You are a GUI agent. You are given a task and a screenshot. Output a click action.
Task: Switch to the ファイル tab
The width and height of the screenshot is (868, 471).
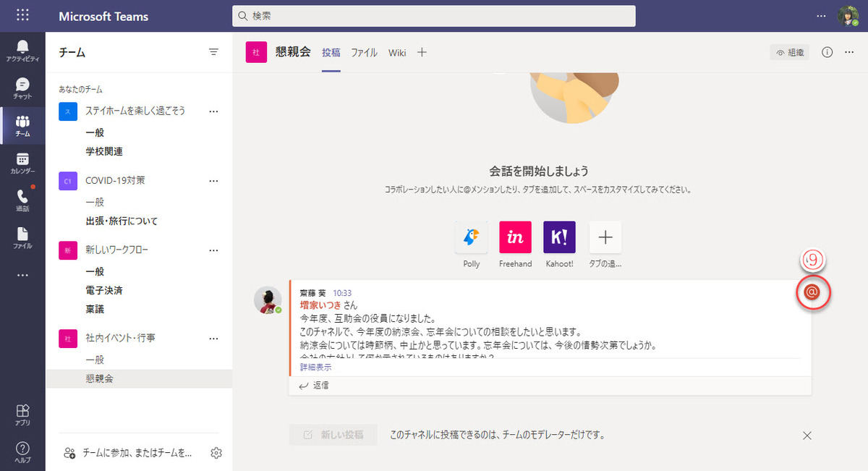[364, 53]
